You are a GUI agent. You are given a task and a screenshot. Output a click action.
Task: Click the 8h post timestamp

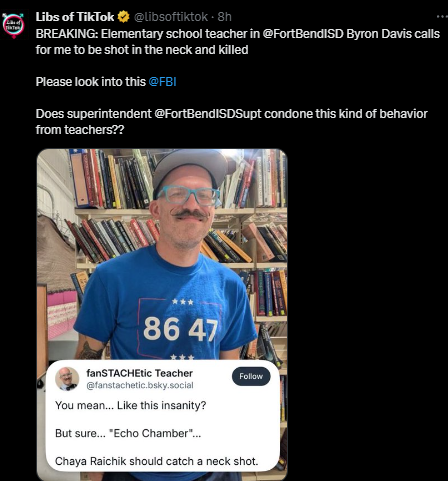click(x=225, y=17)
